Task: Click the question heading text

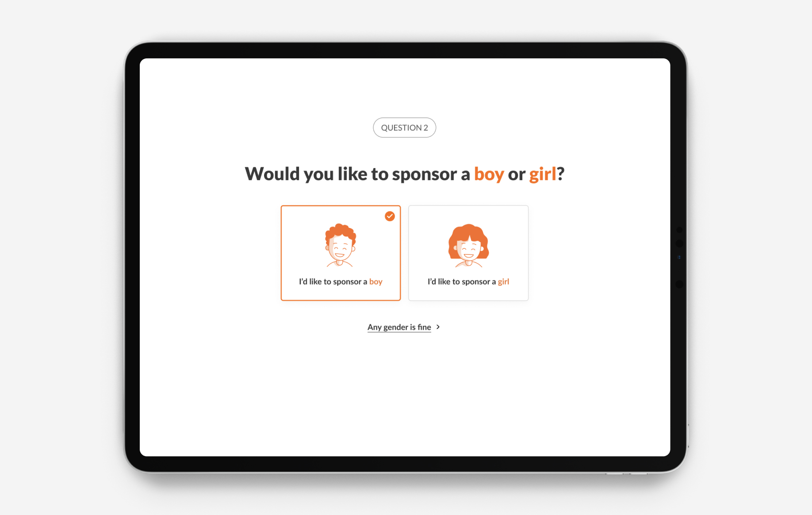Action: [405, 174]
